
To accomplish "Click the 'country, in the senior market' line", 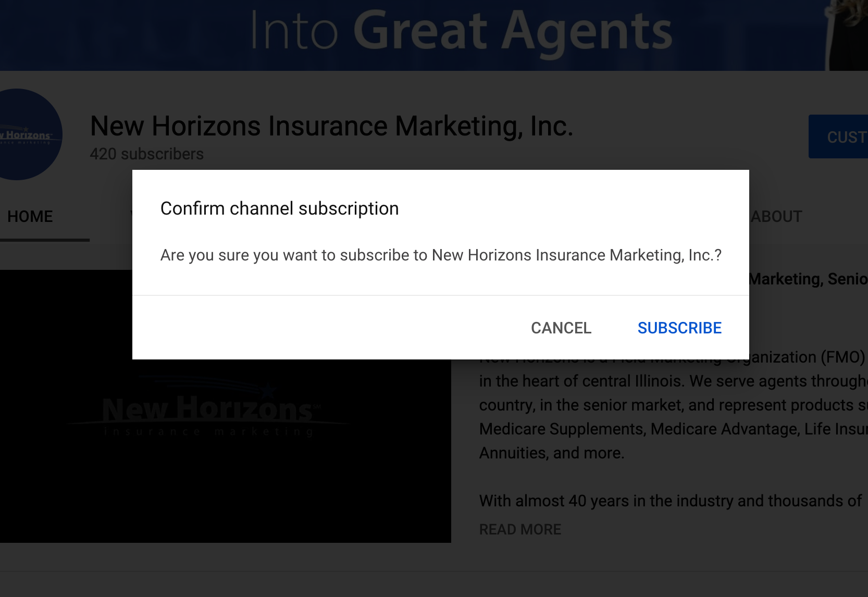I will coord(674,405).
